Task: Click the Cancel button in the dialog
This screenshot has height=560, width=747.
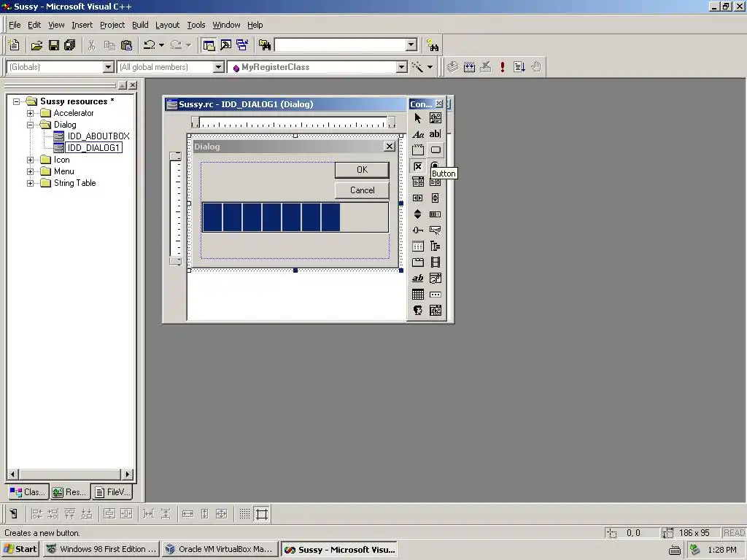Action: tap(362, 190)
